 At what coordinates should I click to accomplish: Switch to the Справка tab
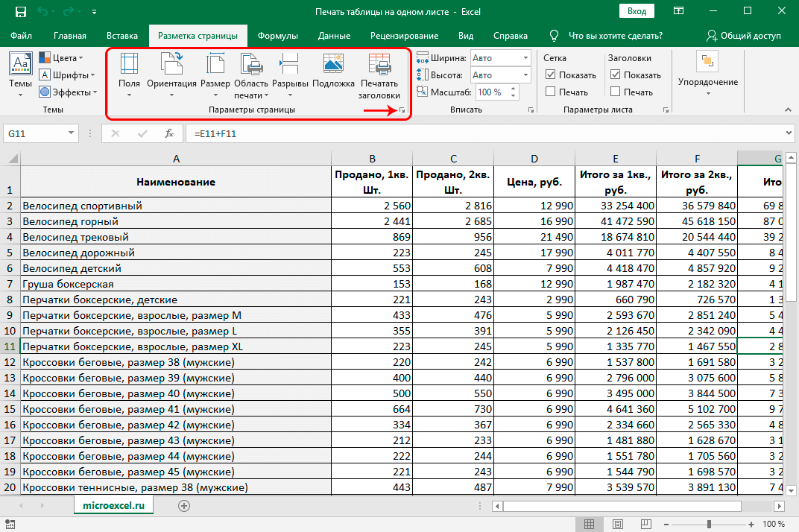[511, 36]
